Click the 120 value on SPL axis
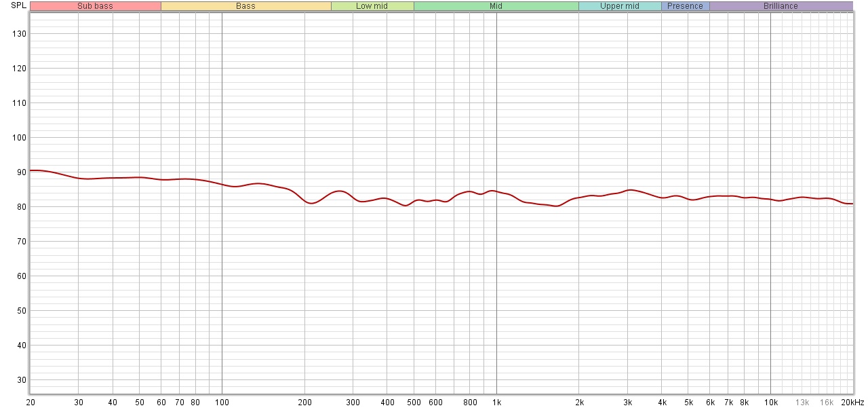The height and width of the screenshot is (410, 868). click(x=20, y=69)
